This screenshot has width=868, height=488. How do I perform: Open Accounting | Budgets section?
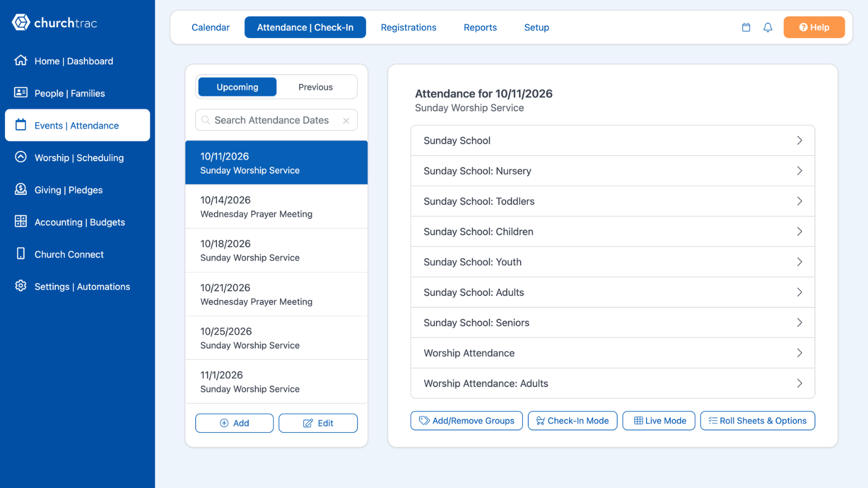click(x=78, y=222)
